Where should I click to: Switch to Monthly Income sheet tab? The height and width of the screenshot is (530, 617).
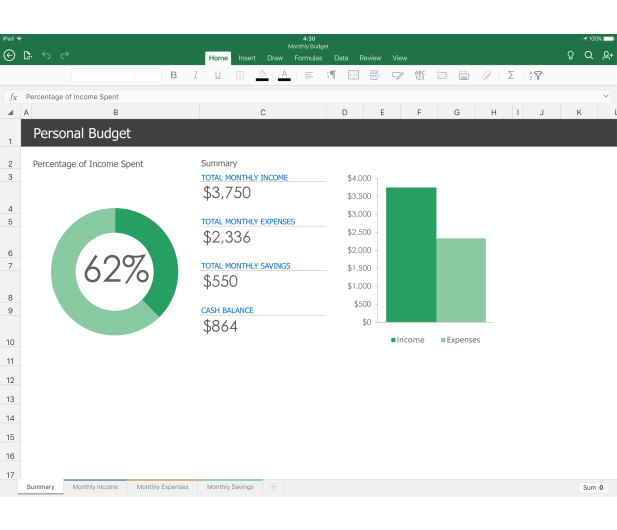tap(95, 487)
